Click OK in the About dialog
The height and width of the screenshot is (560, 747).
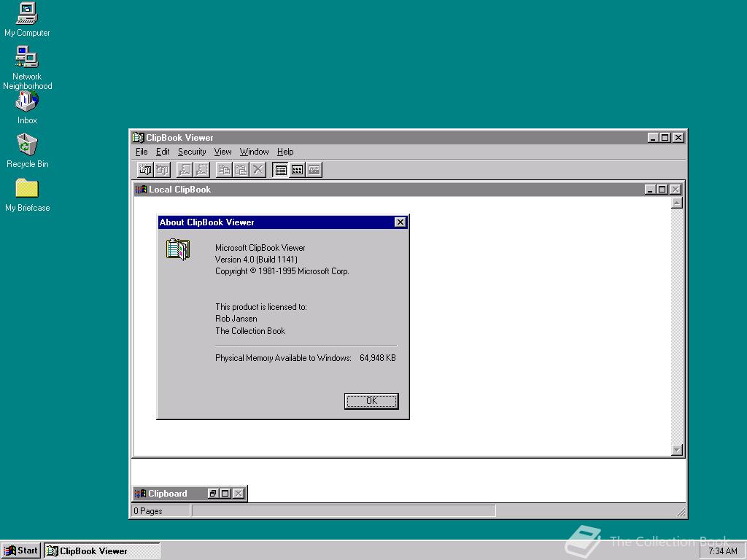pos(371,401)
